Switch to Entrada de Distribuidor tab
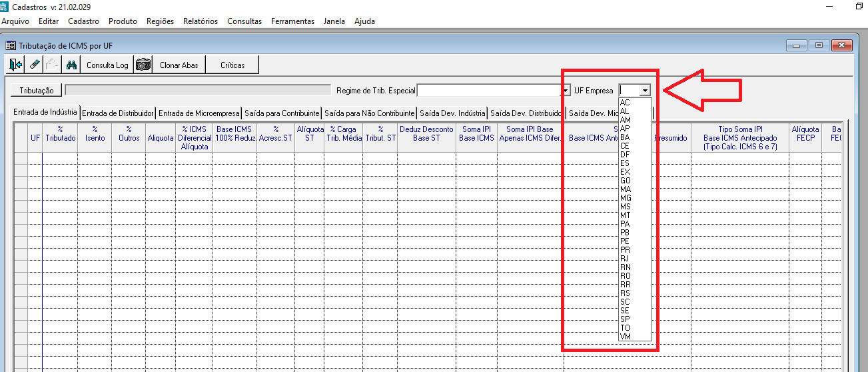868x372 pixels. point(118,113)
